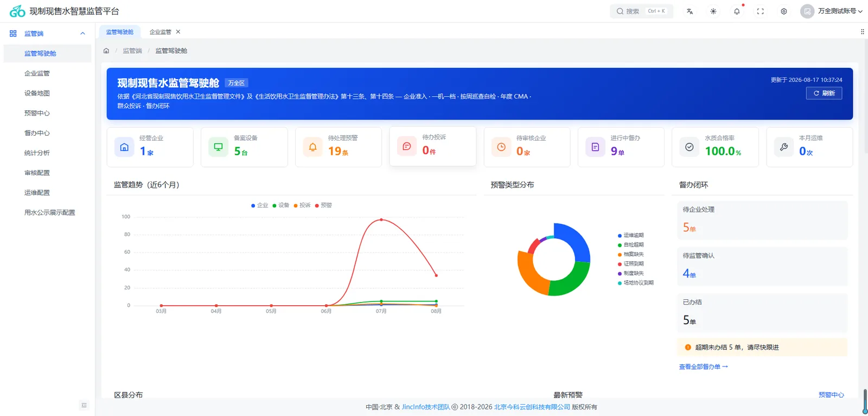Open 督办中心 in the sidebar

tap(47, 133)
